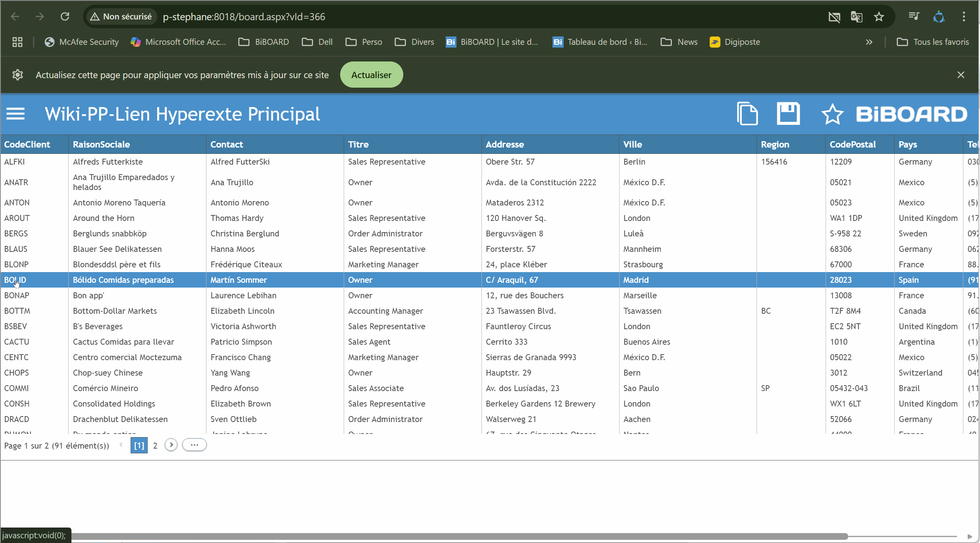This screenshot has height=543, width=980.
Task: Open the Divers bookmarks folder
Action: click(415, 42)
